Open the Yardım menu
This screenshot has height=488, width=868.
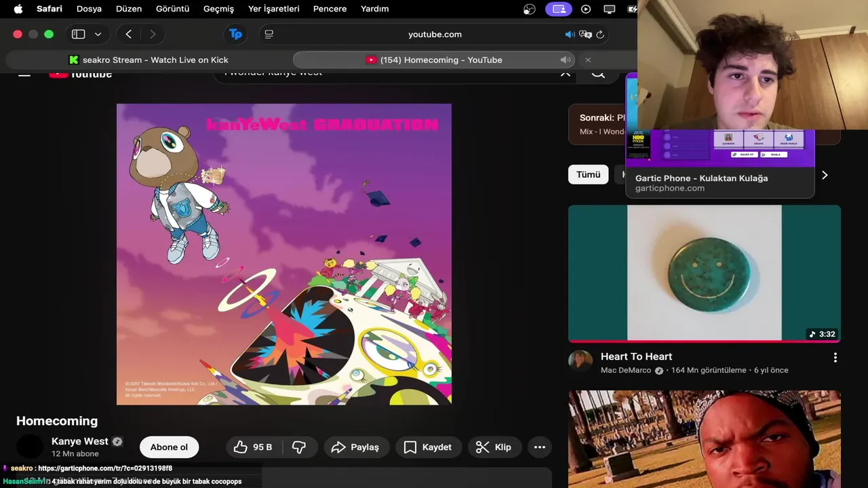[375, 9]
